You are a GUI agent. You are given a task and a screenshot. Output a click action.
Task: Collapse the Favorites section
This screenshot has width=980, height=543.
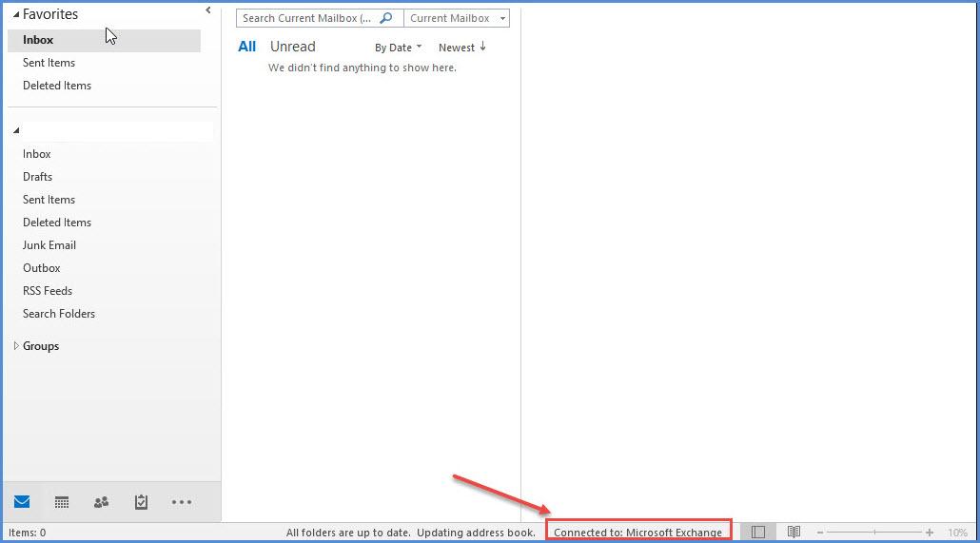click(x=16, y=14)
